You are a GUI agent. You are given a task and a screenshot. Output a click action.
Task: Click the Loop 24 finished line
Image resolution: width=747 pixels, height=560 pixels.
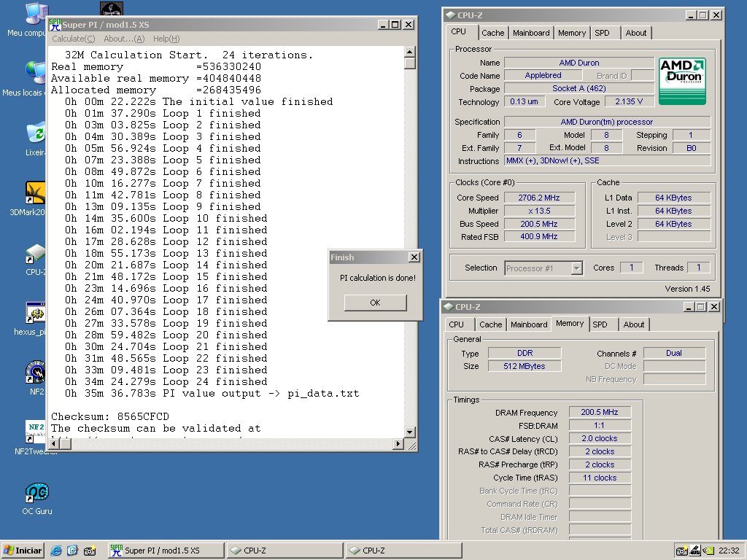(x=166, y=382)
